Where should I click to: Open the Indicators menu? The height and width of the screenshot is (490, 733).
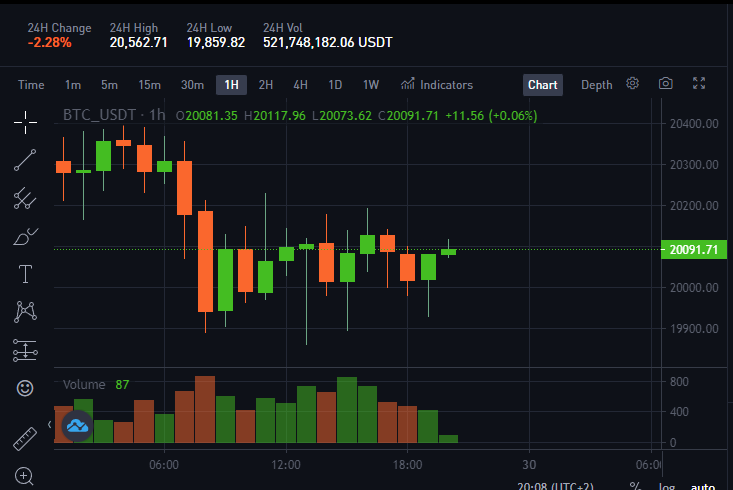pyautogui.click(x=437, y=85)
